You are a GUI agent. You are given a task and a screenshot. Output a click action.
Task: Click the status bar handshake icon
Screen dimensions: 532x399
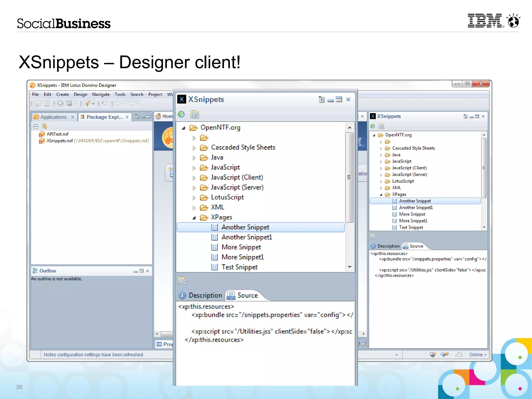tap(445, 354)
